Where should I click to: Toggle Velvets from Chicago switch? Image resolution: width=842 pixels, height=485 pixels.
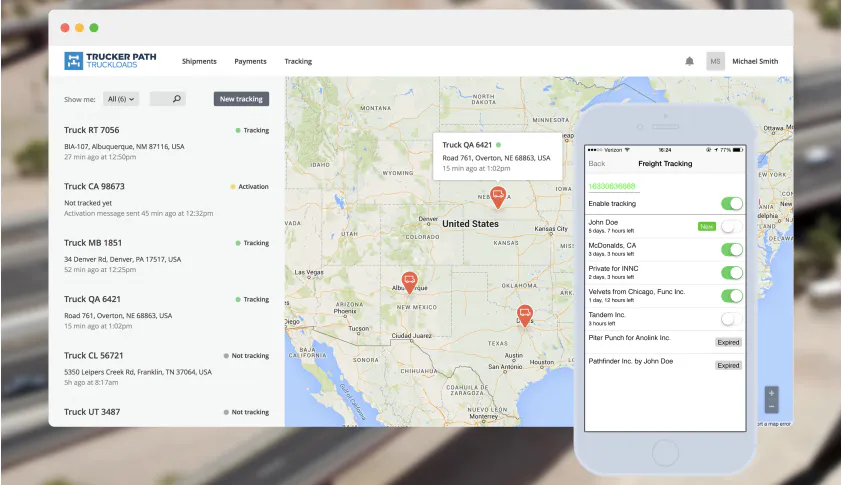click(731, 296)
